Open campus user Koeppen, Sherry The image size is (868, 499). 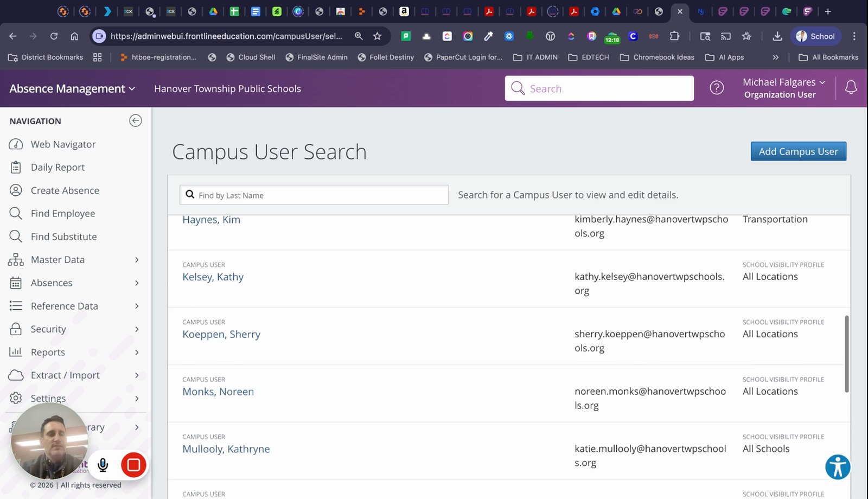coord(221,335)
